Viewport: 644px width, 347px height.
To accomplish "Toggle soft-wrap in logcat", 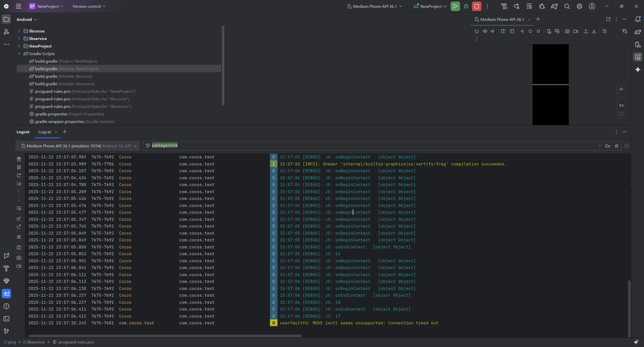I will tap(19, 208).
